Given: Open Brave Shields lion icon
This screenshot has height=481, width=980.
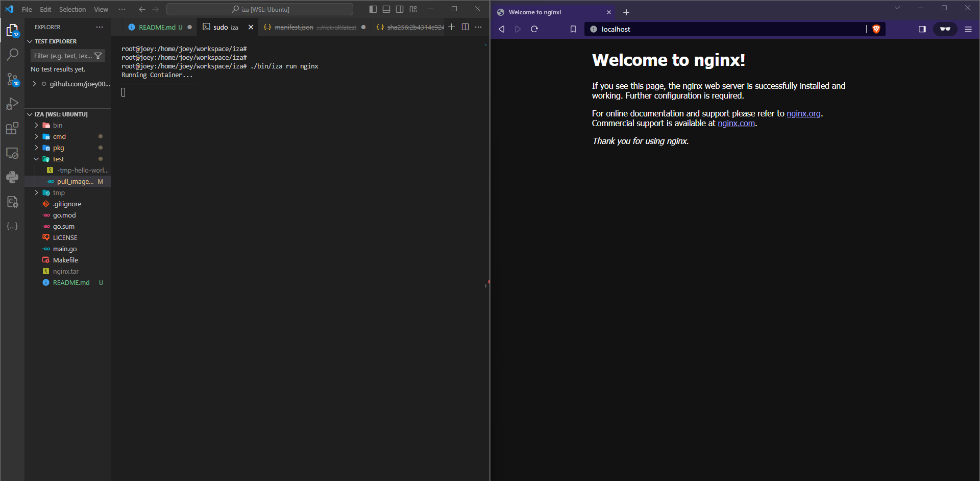Looking at the screenshot, I should (x=876, y=29).
